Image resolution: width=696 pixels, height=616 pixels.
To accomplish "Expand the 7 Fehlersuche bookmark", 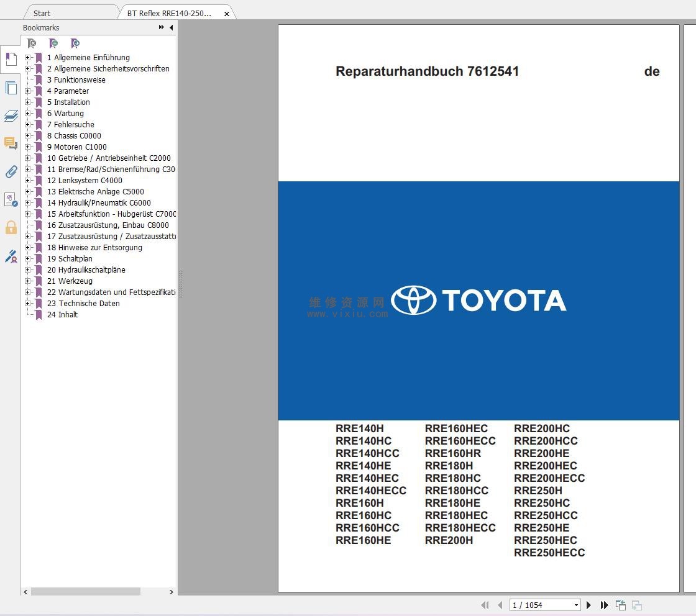I will click(x=27, y=125).
